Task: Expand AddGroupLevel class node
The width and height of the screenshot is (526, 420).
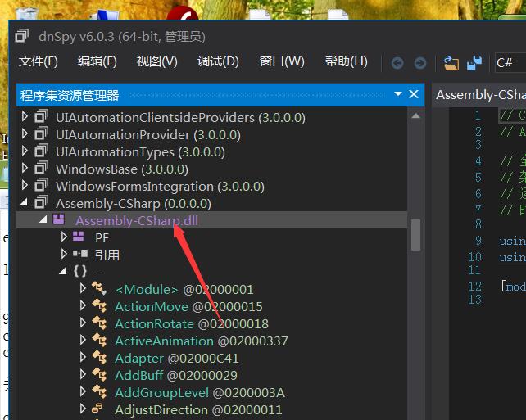Action: coord(83,391)
